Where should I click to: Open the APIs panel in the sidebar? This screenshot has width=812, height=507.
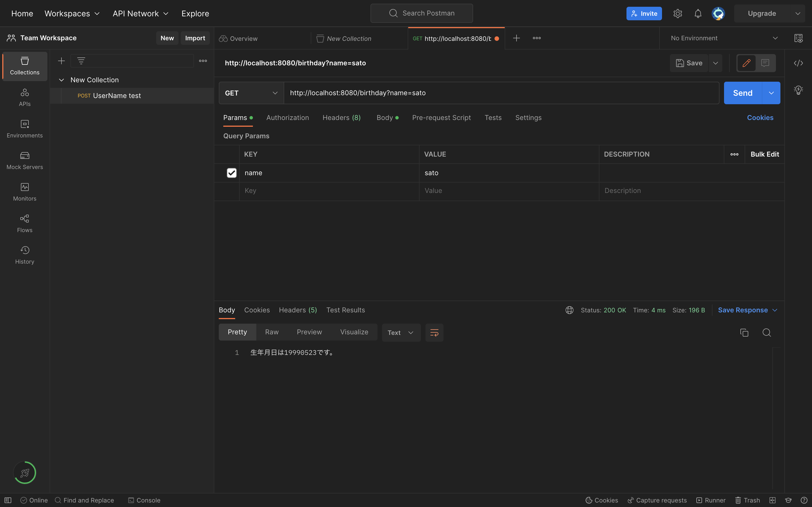[24, 97]
